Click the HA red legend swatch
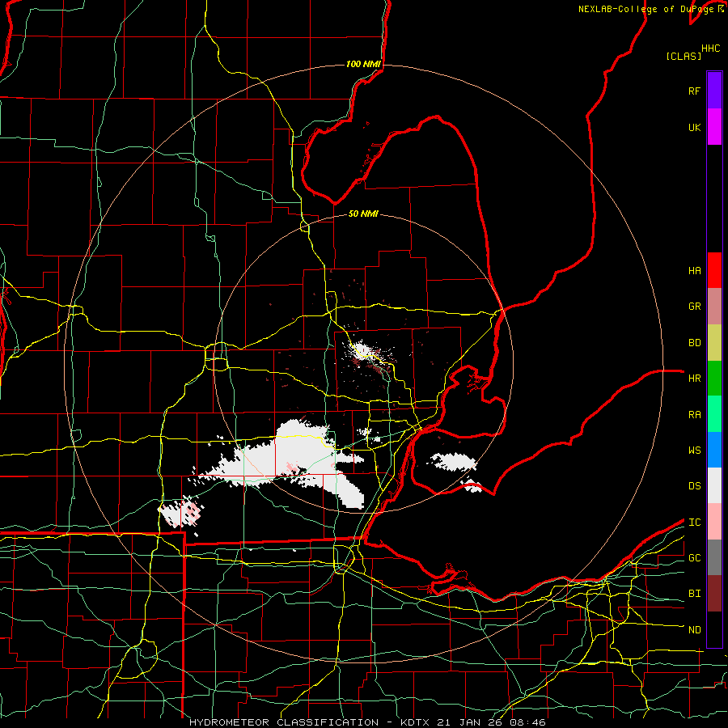728x728 pixels. (x=714, y=270)
